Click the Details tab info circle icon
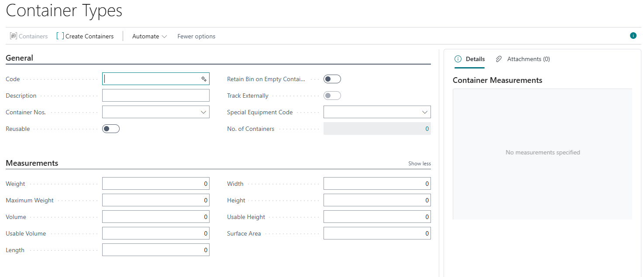The height and width of the screenshot is (277, 644). [458, 59]
